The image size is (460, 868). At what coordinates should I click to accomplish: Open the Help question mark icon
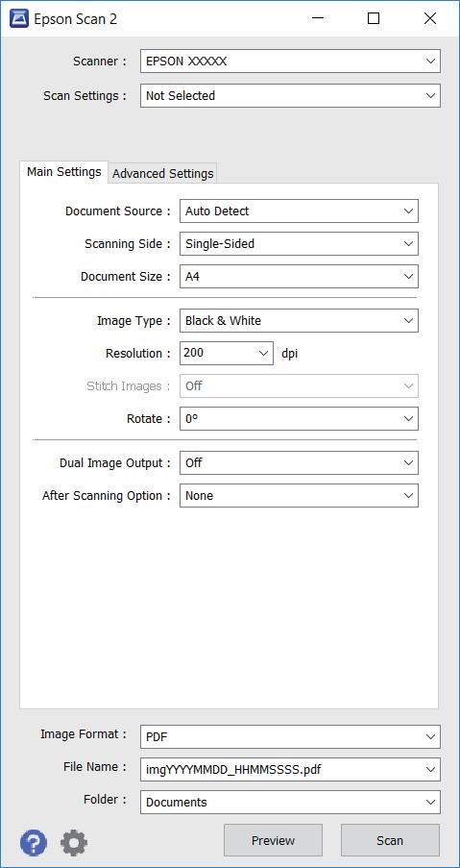[34, 843]
